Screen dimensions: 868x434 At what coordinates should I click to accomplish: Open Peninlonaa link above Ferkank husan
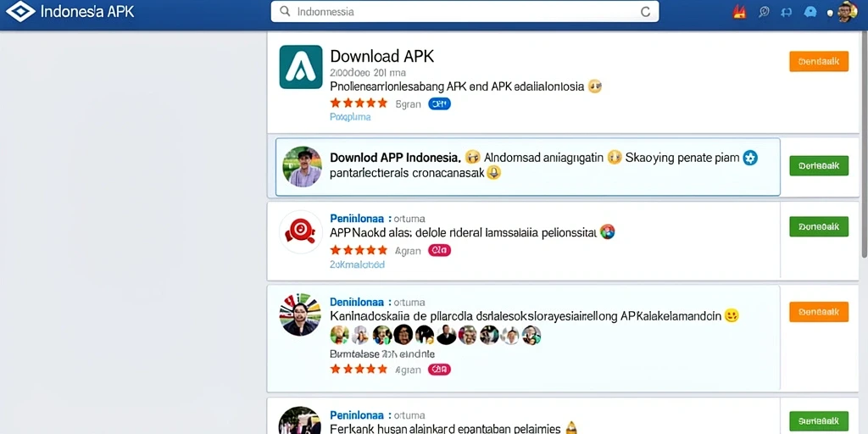coord(357,415)
